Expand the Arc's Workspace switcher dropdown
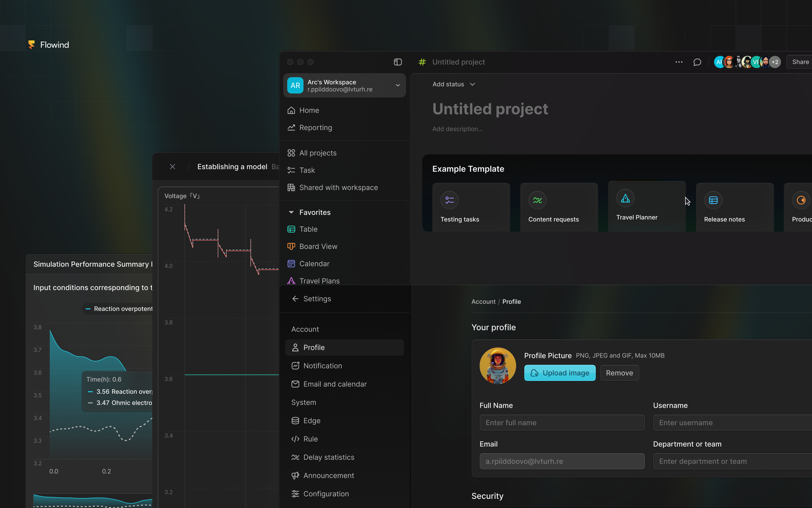The image size is (812, 508). point(398,85)
